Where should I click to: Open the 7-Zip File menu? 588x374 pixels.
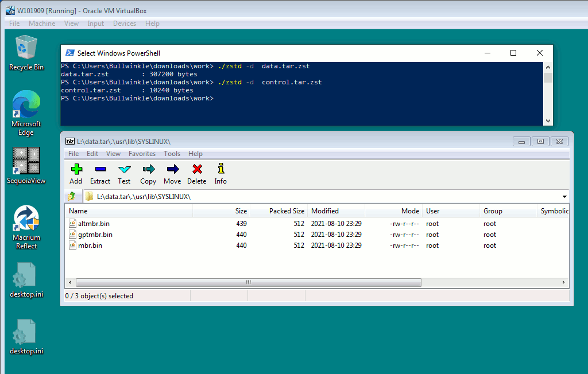[73, 154]
